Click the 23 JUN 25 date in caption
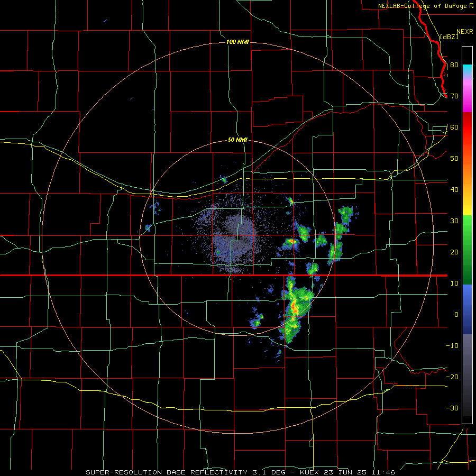Viewport: 476px width, 476px height. [345, 472]
